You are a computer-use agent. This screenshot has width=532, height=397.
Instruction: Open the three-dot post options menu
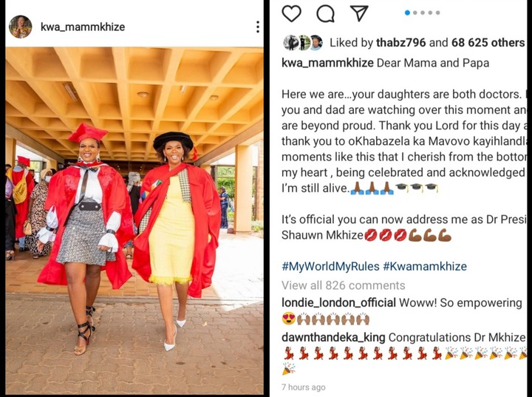(x=258, y=27)
